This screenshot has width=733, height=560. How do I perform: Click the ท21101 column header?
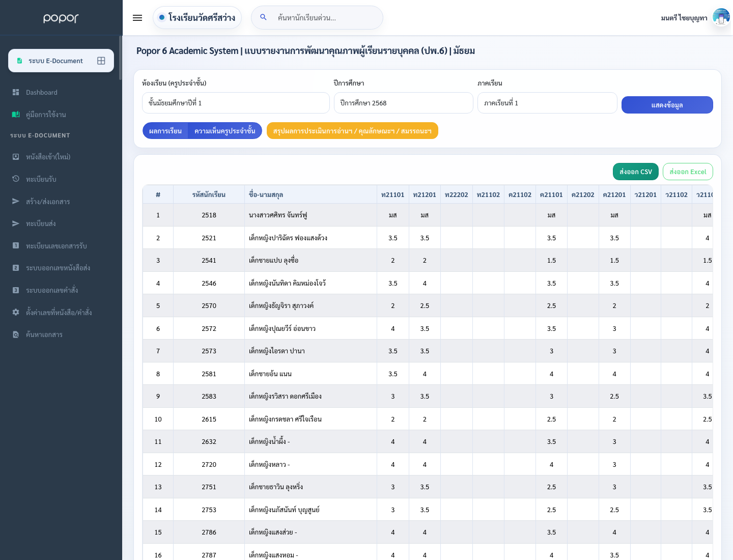click(x=393, y=194)
